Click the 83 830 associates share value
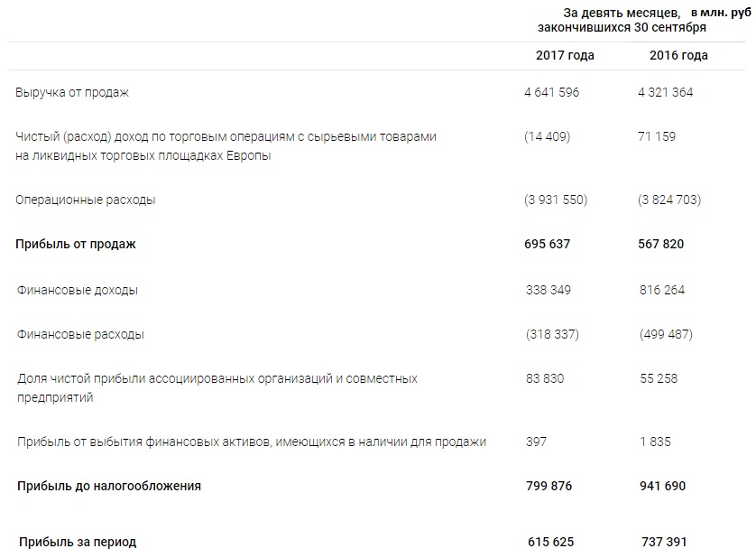Image resolution: width=756 pixels, height=558 pixels. coord(544,378)
